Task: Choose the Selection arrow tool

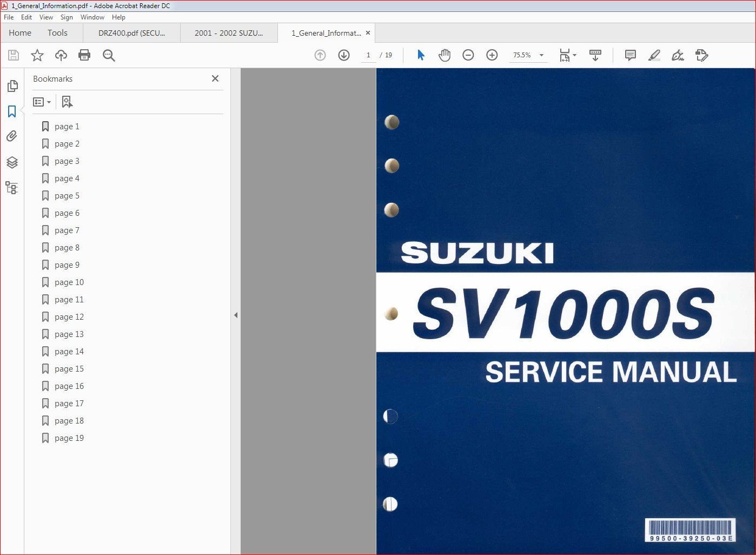Action: click(421, 55)
